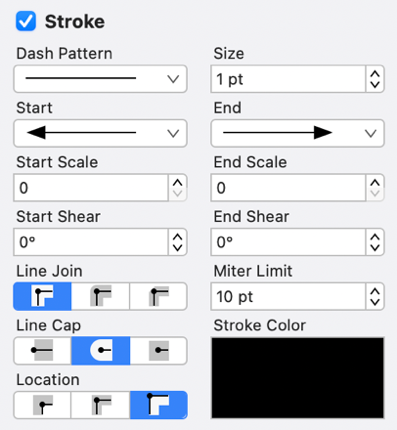
Task: Select the bevel Line Join option
Action: pos(158,296)
